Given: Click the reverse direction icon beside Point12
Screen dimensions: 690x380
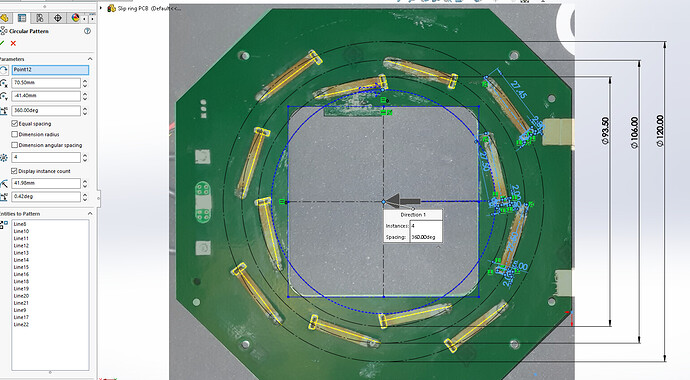Looking at the screenshot, I should 4,69.
